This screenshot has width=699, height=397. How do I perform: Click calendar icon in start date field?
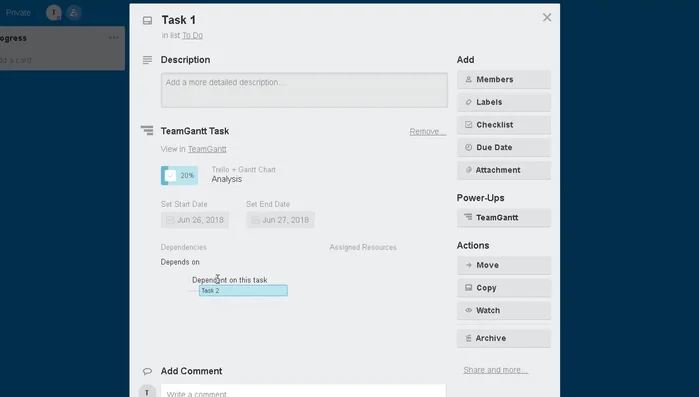[x=170, y=220]
